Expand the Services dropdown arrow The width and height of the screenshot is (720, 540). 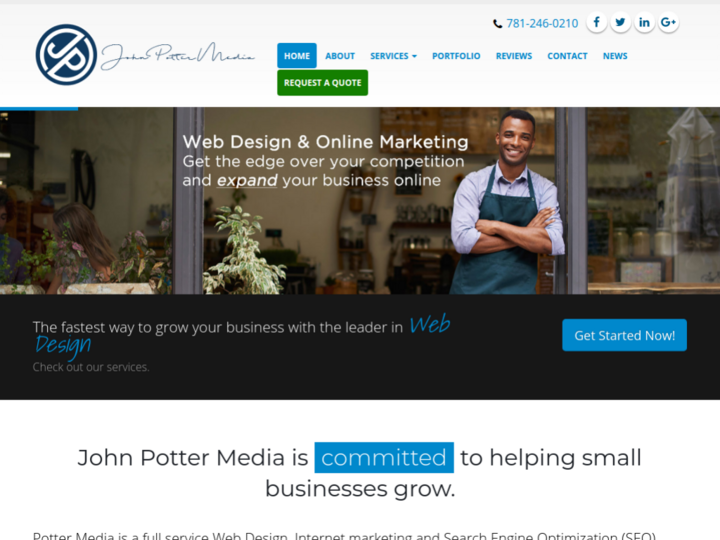pos(414,56)
